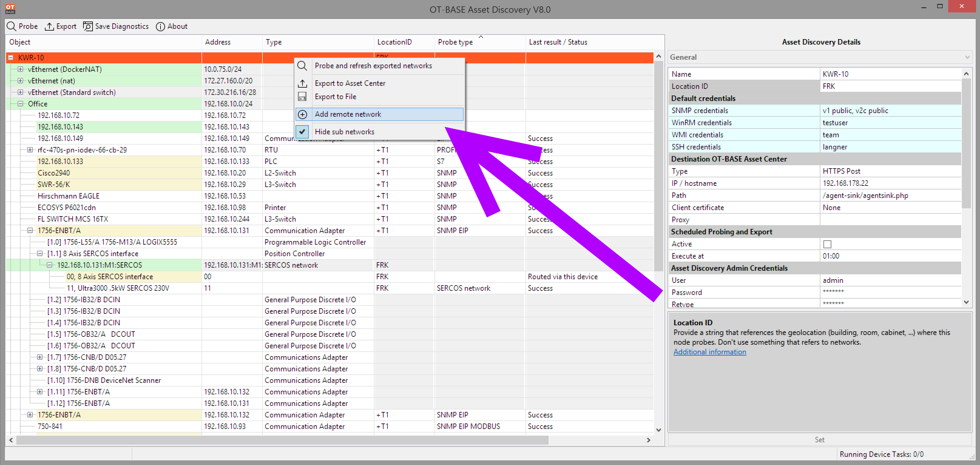
Task: Click the User field value admin
Action: tap(890, 280)
